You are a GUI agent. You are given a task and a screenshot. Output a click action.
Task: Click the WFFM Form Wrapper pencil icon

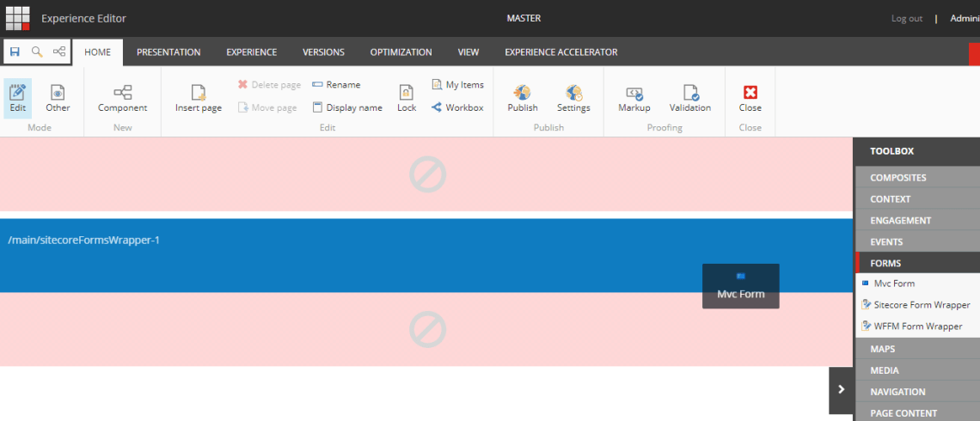pos(866,326)
